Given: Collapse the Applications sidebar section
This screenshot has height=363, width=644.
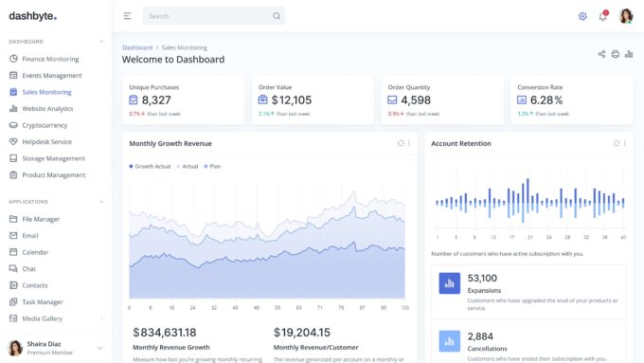Looking at the screenshot, I should pyautogui.click(x=101, y=202).
